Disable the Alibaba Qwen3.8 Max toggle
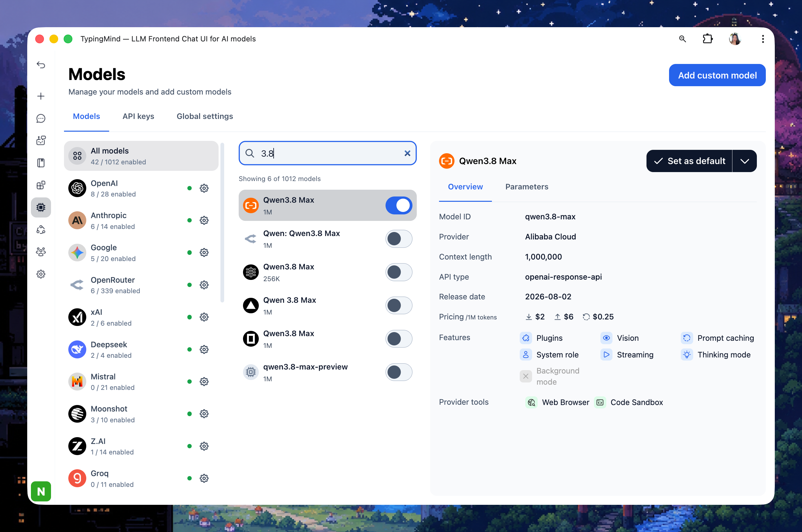Viewport: 802px width, 532px height. pos(399,206)
